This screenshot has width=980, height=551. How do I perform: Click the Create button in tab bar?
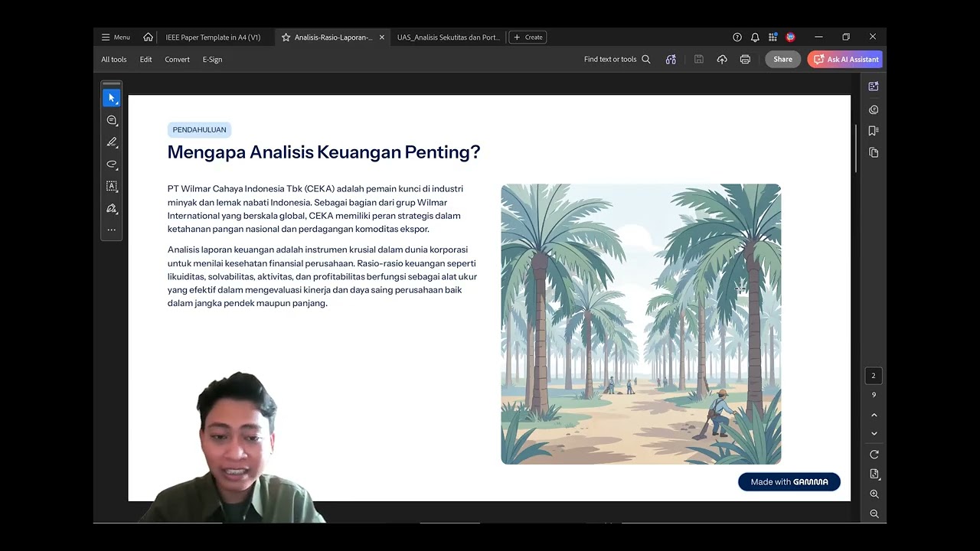tap(528, 37)
